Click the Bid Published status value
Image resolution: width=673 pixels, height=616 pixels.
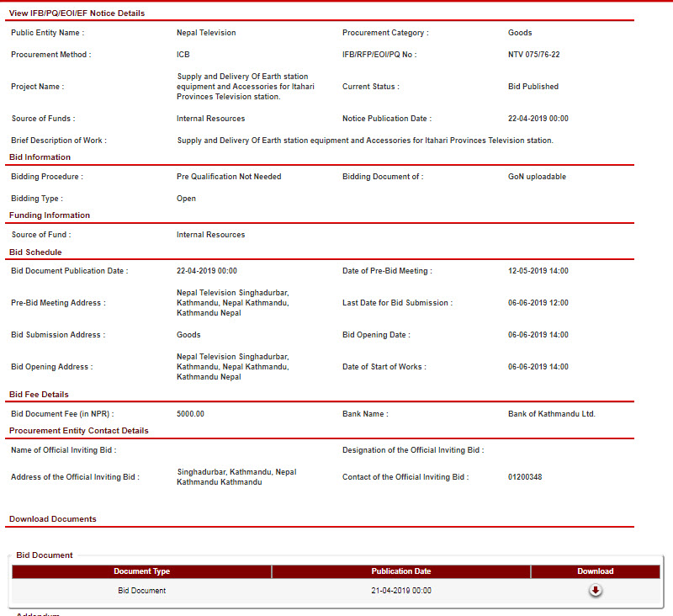(533, 87)
